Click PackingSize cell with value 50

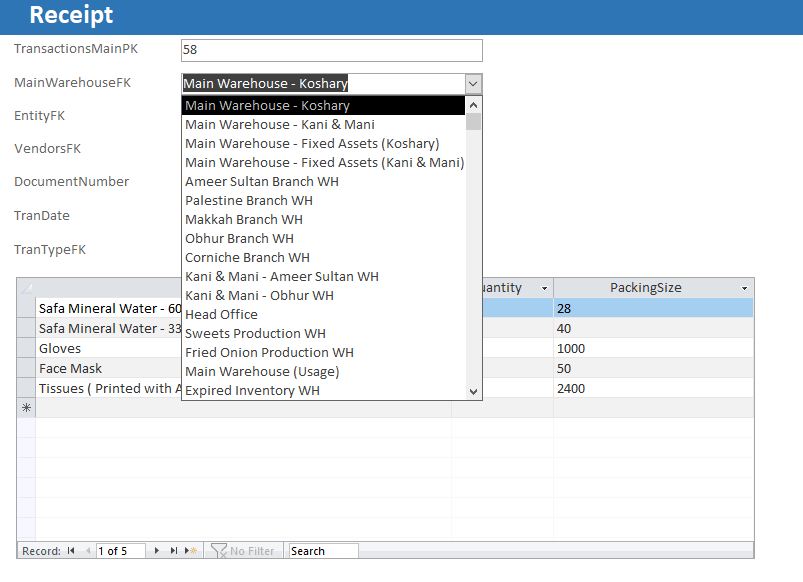[653, 368]
